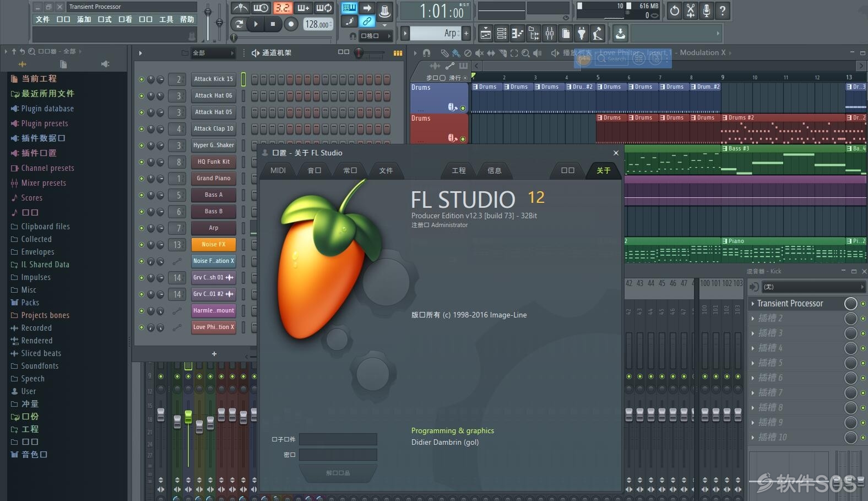Toggle the loop recording icon
The width and height of the screenshot is (868, 501).
[324, 8]
